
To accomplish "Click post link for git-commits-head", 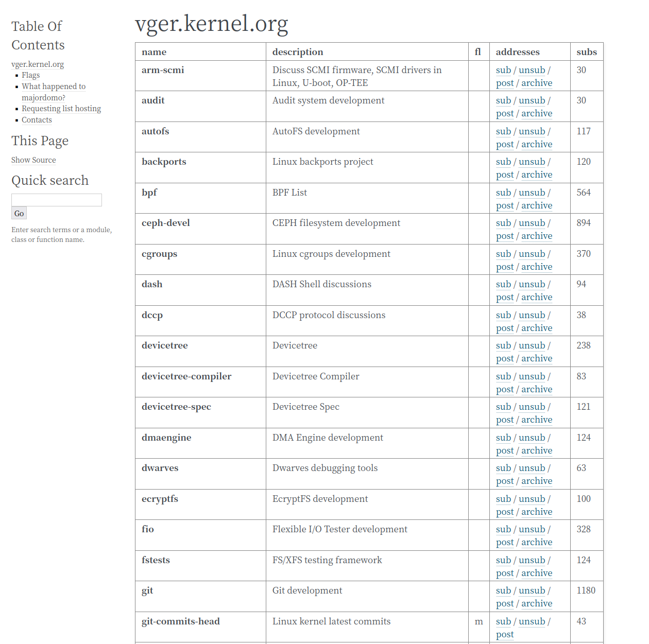I will pos(505,634).
